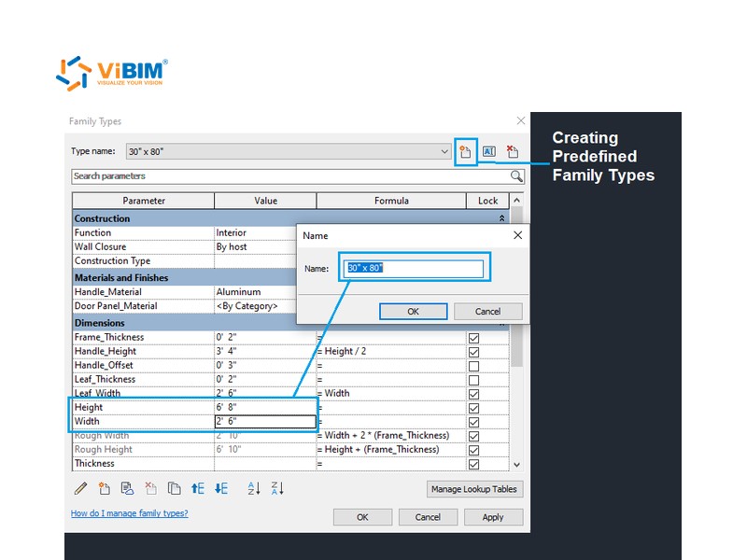Click the '= Height / 2' formula cell

click(391, 352)
